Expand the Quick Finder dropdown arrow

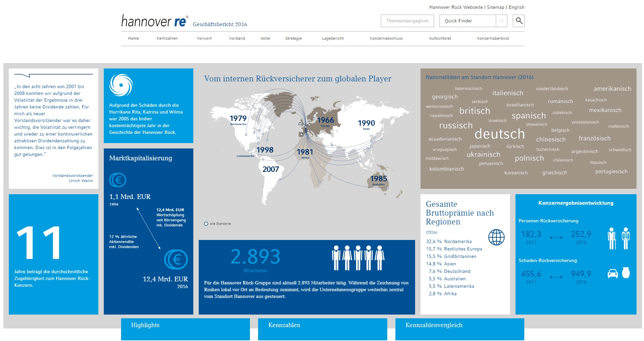pos(501,21)
